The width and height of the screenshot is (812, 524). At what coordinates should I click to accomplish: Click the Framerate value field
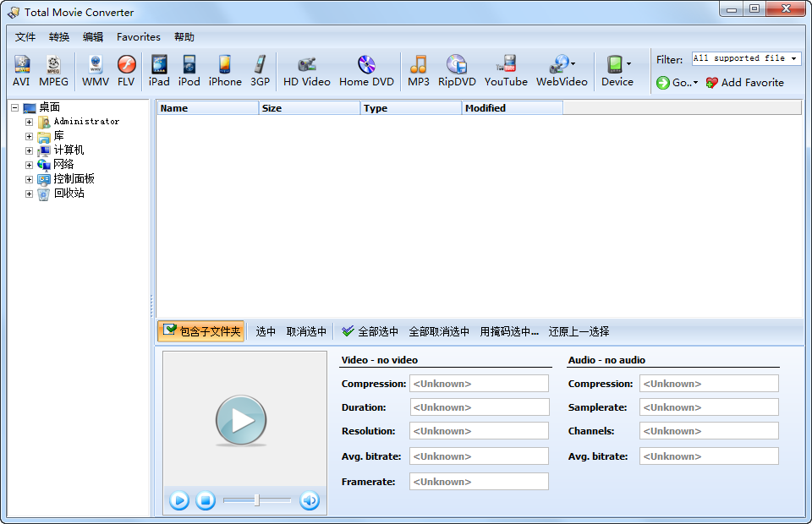tap(479, 482)
